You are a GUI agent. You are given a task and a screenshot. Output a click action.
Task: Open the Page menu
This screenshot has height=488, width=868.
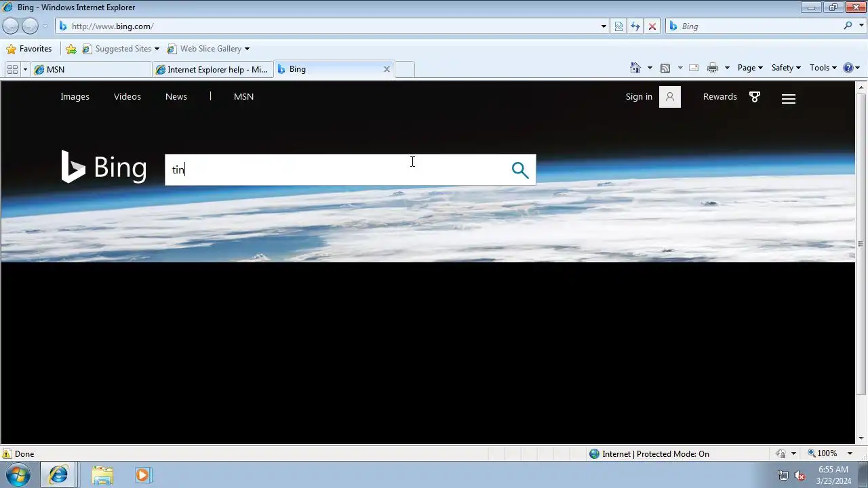[750, 68]
